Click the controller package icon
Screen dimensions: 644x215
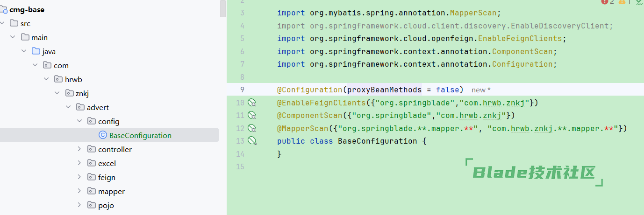click(92, 149)
